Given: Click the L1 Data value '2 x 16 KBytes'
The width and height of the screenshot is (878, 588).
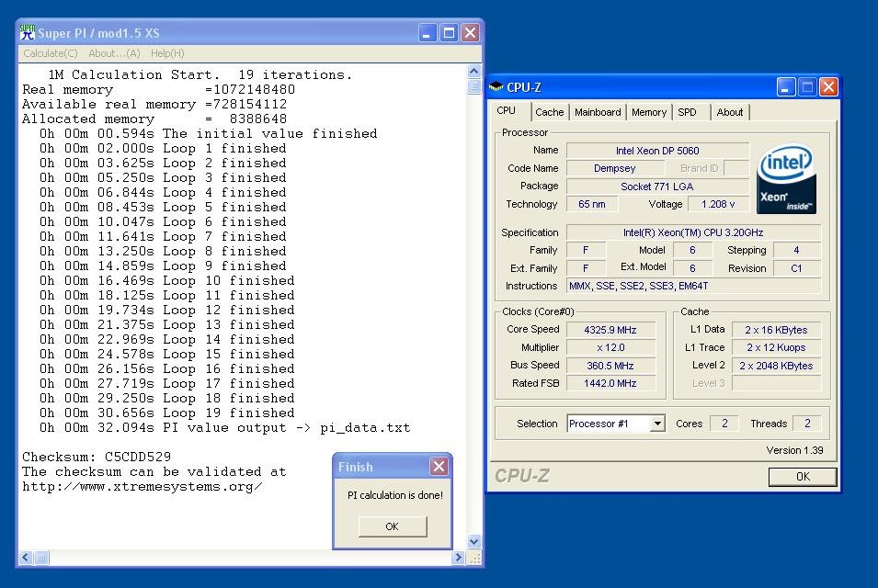Looking at the screenshot, I should [776, 330].
